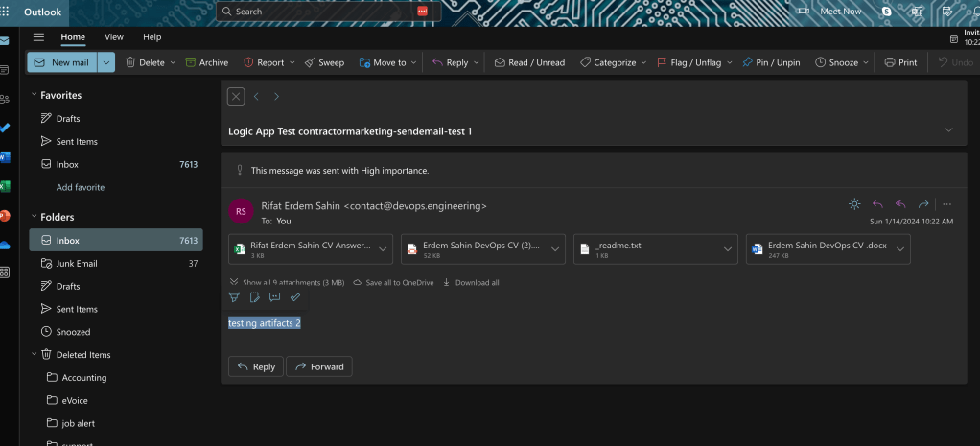Collapse the Favorites section

34,95
